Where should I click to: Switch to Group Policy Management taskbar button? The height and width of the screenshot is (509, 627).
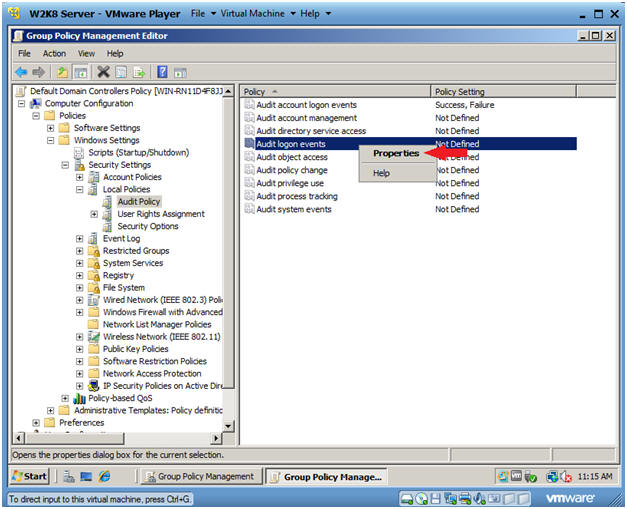coord(201,477)
